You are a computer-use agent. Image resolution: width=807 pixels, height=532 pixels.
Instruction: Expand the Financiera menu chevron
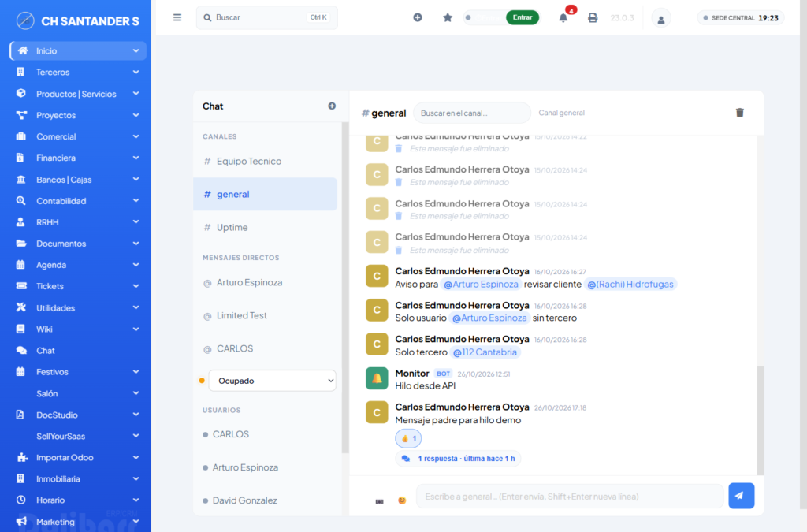coord(136,158)
